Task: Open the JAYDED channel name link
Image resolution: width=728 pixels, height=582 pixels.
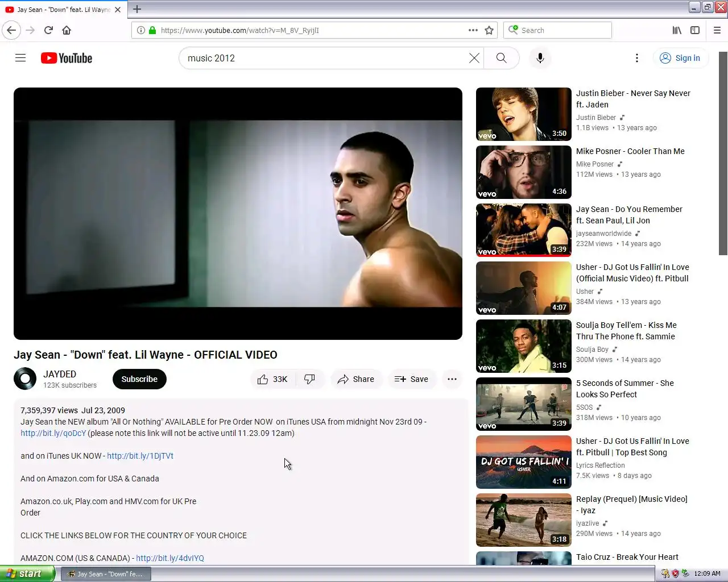Action: (x=60, y=374)
